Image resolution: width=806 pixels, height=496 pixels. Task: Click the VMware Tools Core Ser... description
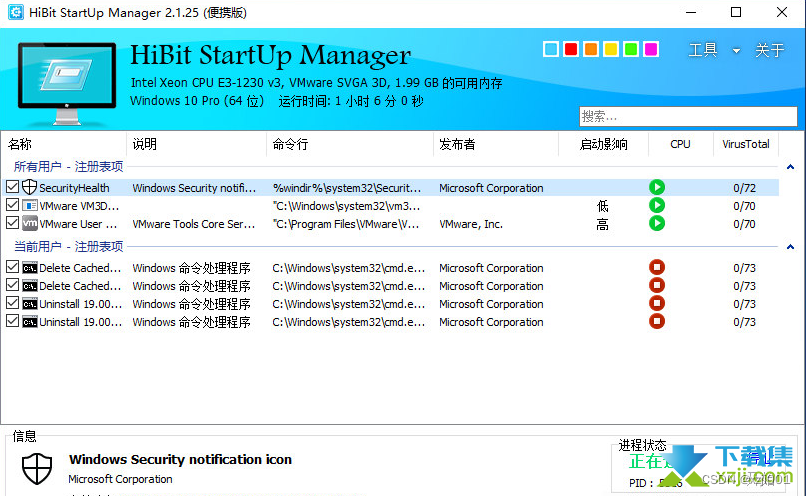pos(193,224)
